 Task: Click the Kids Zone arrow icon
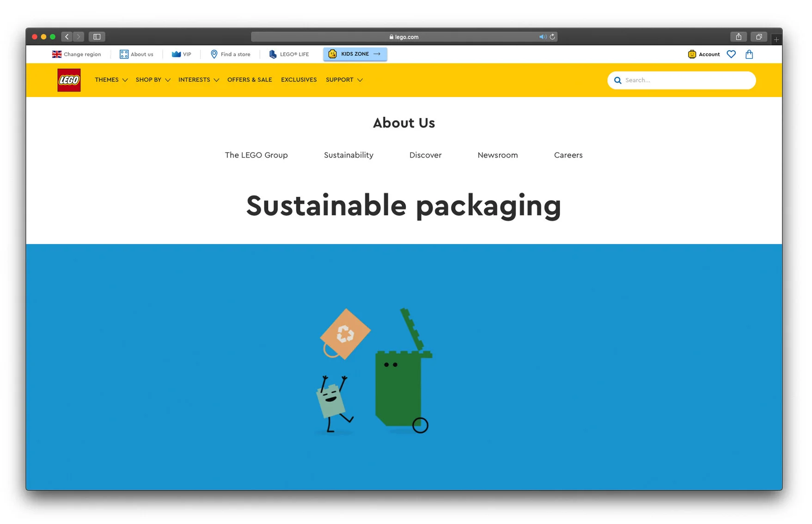coord(377,54)
